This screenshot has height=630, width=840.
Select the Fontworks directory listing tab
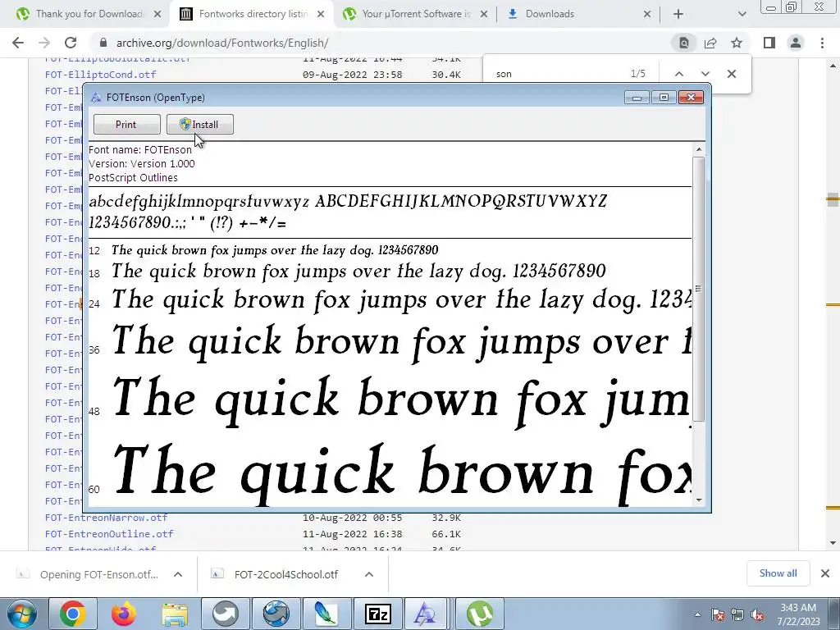coord(252,14)
